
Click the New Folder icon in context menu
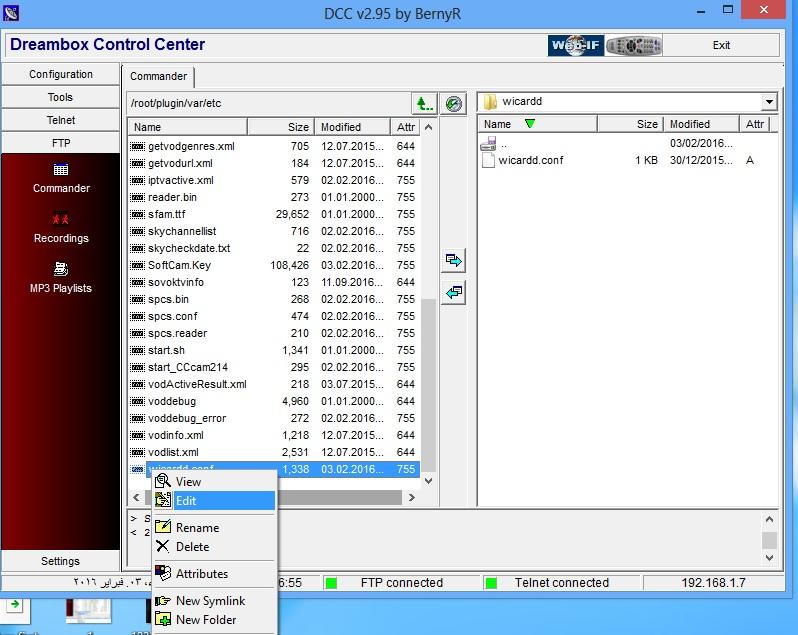tap(163, 619)
